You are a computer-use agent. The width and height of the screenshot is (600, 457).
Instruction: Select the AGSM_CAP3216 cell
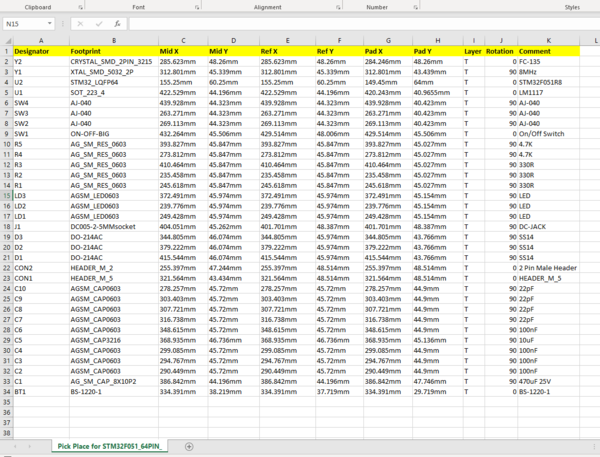point(114,340)
